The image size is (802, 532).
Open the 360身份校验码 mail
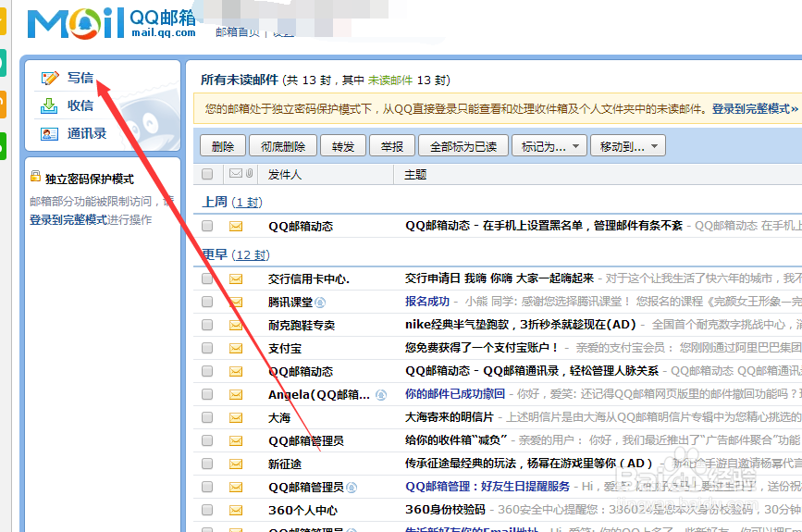pos(445,510)
